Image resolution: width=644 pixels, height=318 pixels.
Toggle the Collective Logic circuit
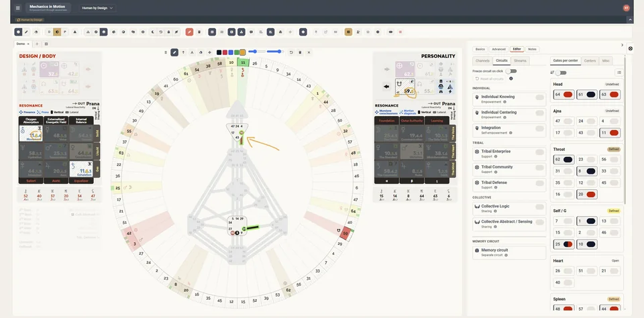(539, 207)
